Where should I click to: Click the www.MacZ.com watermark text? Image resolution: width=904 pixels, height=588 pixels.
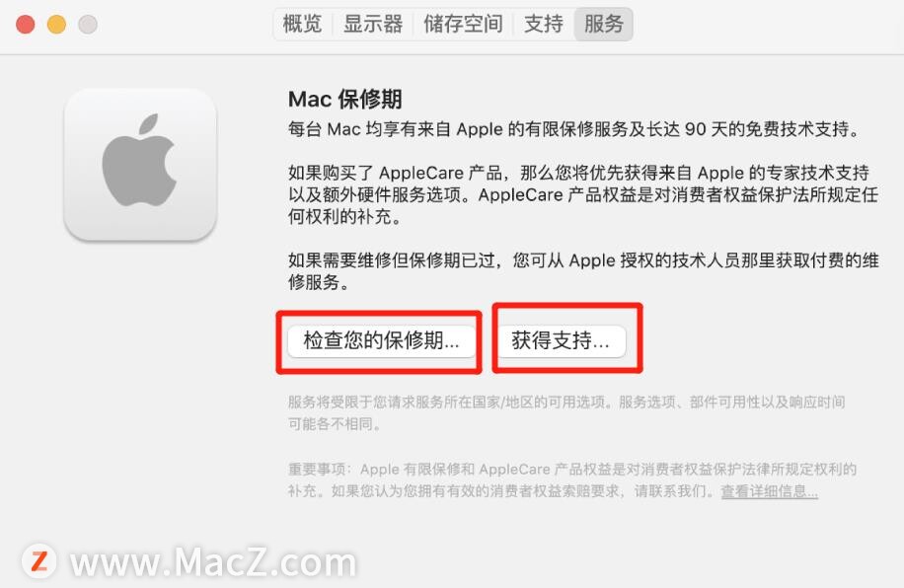click(x=213, y=562)
